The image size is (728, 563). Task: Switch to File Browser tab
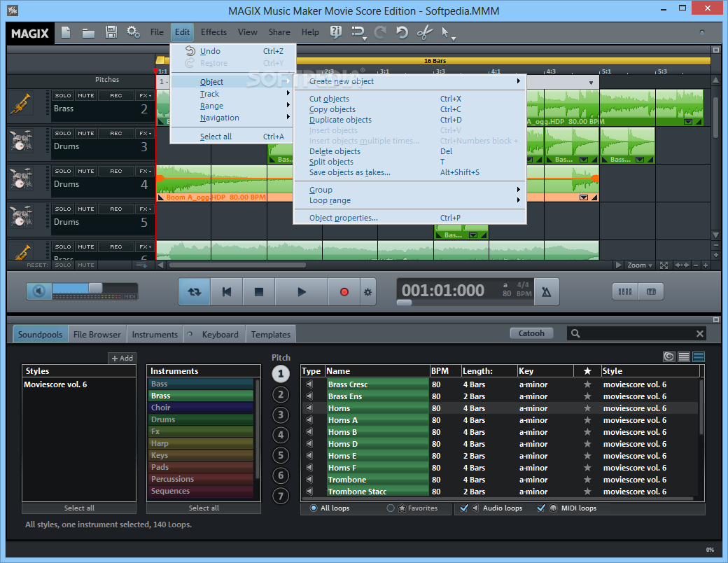point(97,335)
